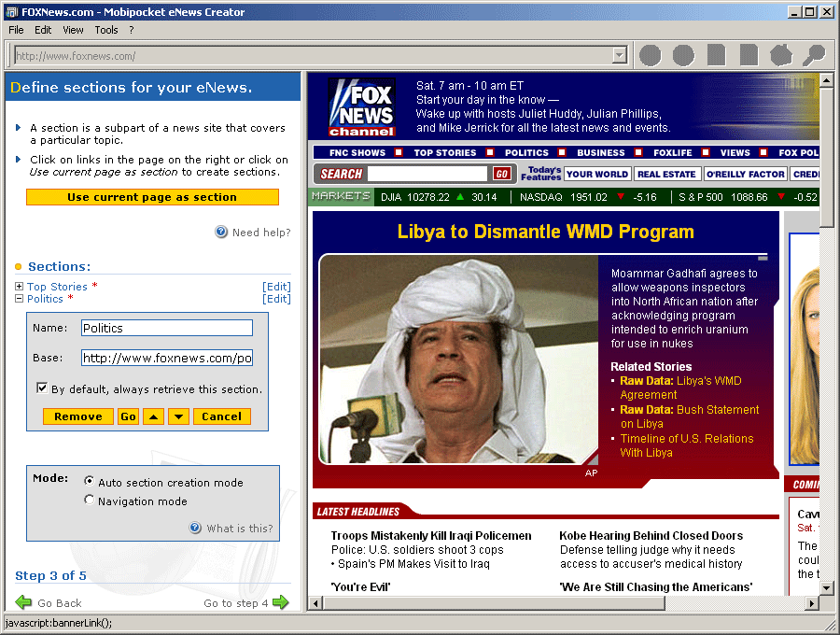The image size is (840, 635).
Task: Click the vertical scrollbar thumb of webpage
Action: click(826, 158)
